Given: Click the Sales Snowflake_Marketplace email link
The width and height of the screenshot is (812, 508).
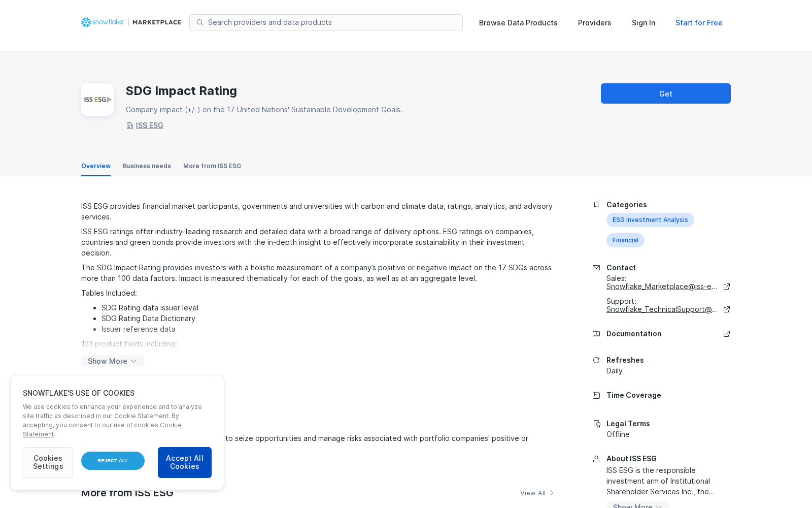Looking at the screenshot, I should pos(662,287).
